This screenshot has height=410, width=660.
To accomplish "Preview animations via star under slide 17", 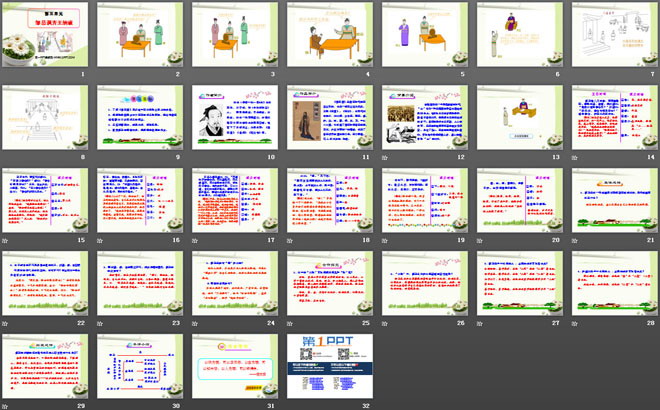I will 195,240.
